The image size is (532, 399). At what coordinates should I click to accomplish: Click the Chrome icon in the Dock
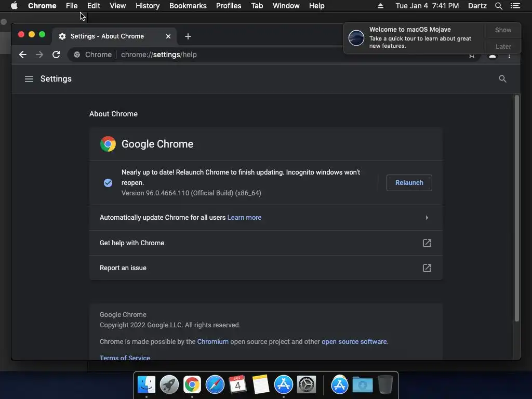192,385
